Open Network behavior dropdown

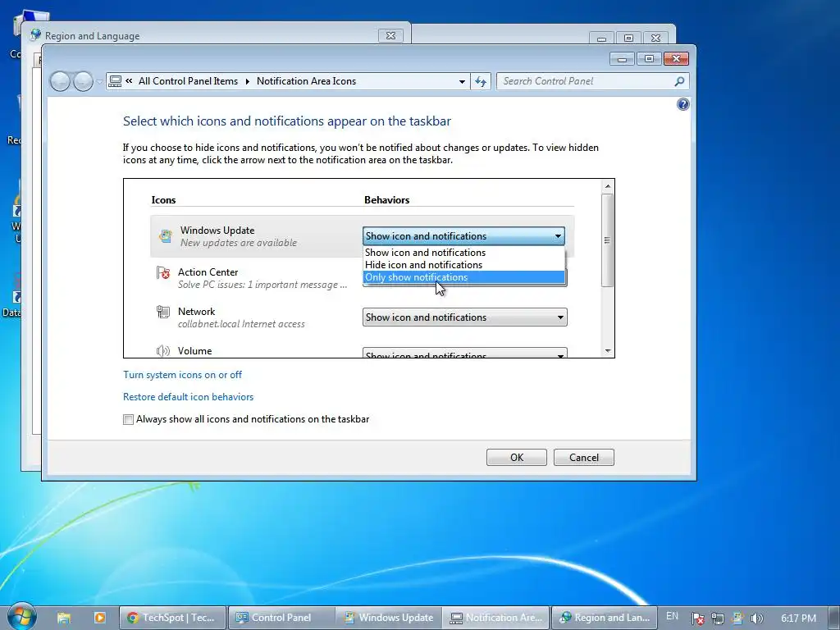(x=464, y=317)
